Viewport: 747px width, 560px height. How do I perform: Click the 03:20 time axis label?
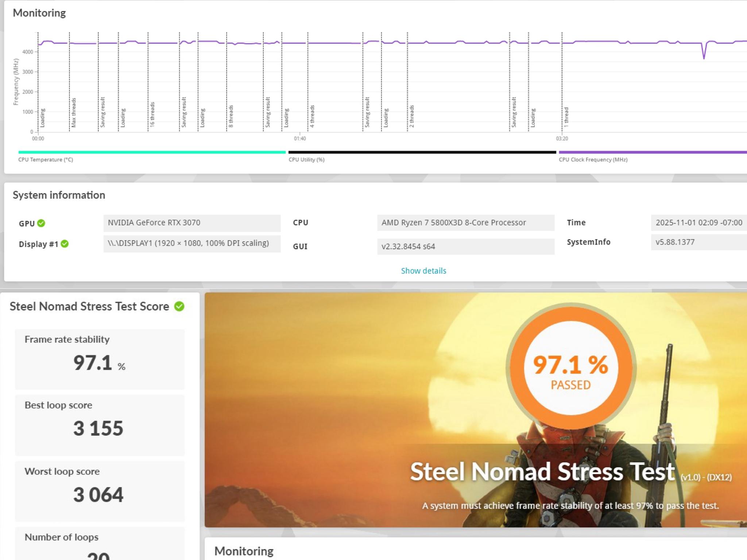(562, 139)
